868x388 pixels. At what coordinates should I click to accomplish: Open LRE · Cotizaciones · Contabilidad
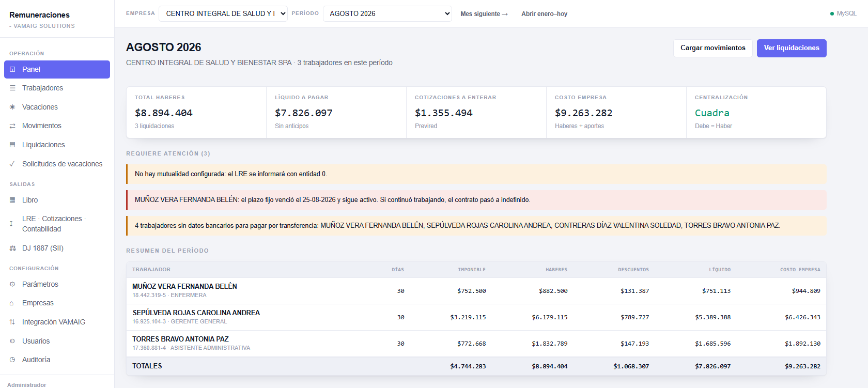pyautogui.click(x=57, y=224)
